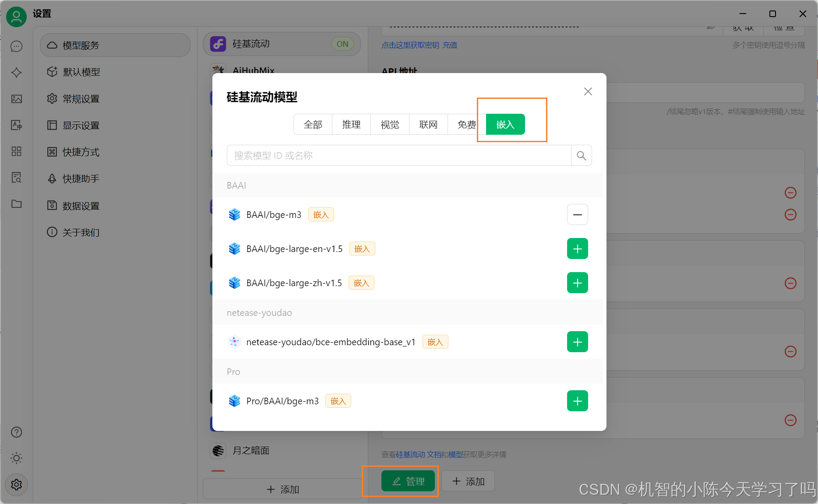Switch to the 推理 tab

352,125
